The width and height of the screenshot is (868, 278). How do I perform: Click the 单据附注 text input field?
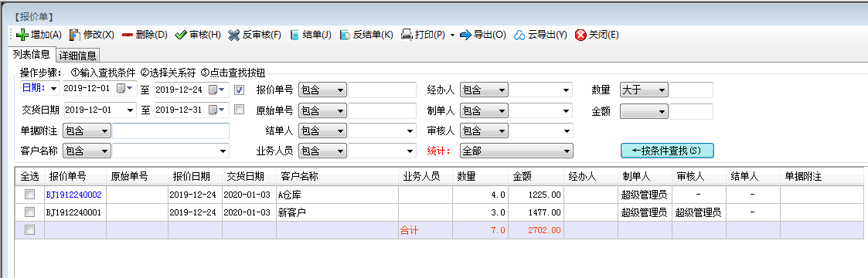coord(171,131)
